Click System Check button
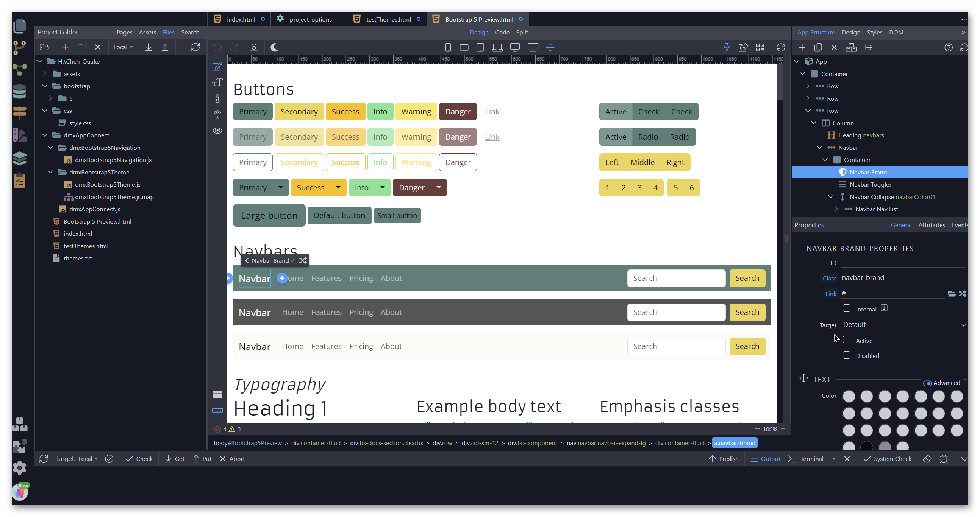 pyautogui.click(x=887, y=459)
